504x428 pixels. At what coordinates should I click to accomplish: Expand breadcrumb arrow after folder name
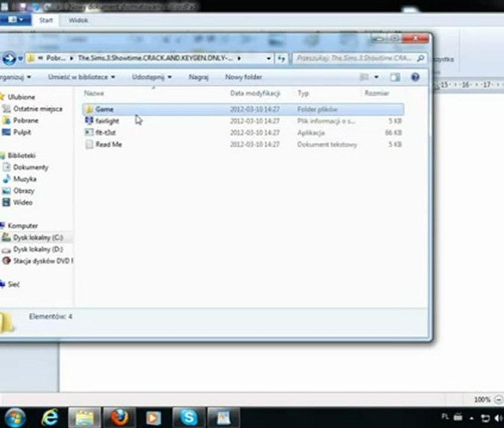coord(239,58)
